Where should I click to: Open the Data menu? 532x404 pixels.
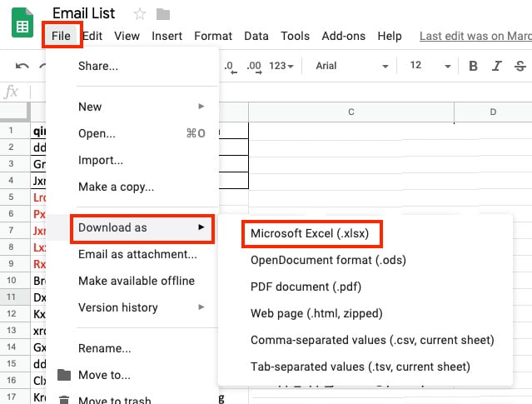(x=256, y=36)
